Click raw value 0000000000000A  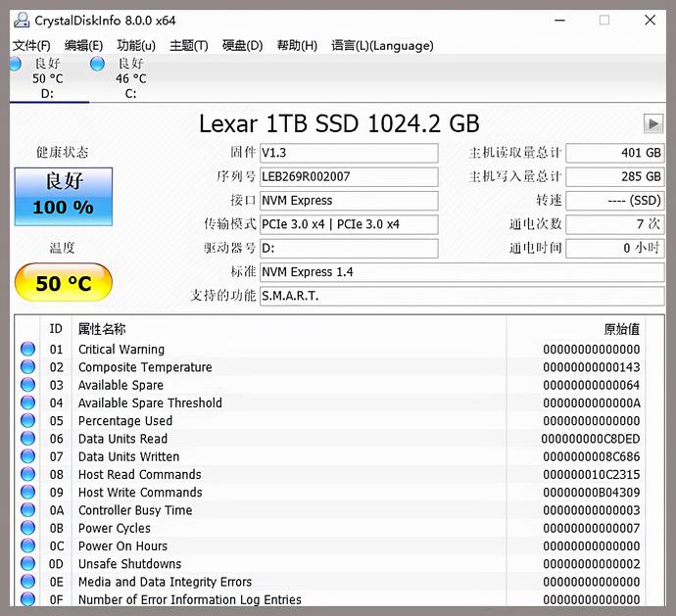tap(592, 403)
